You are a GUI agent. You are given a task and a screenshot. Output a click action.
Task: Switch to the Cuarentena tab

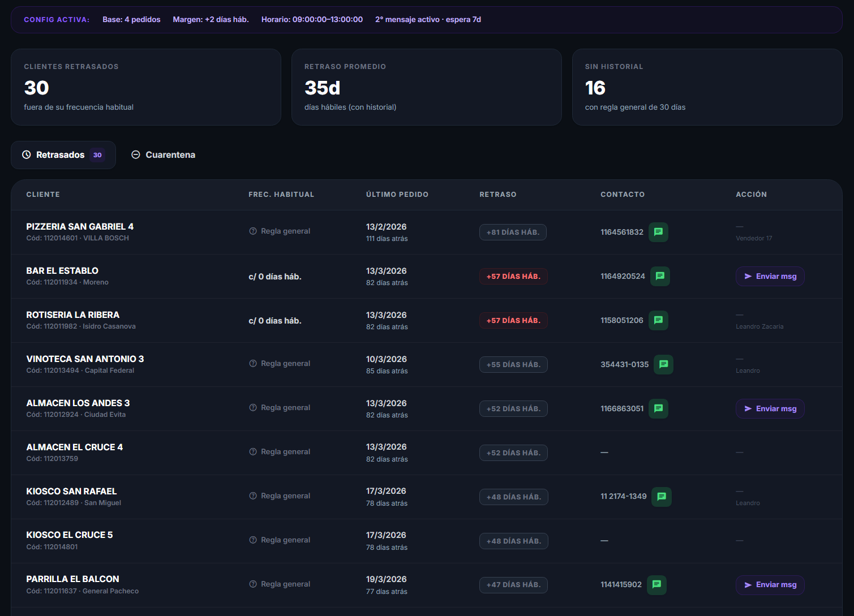point(164,155)
